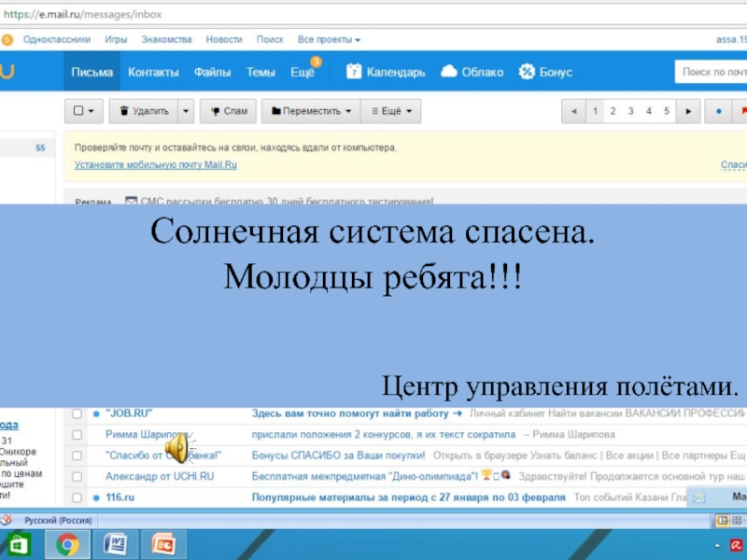
Task: Open the Calendar icon in navigation bar
Action: 354,72
